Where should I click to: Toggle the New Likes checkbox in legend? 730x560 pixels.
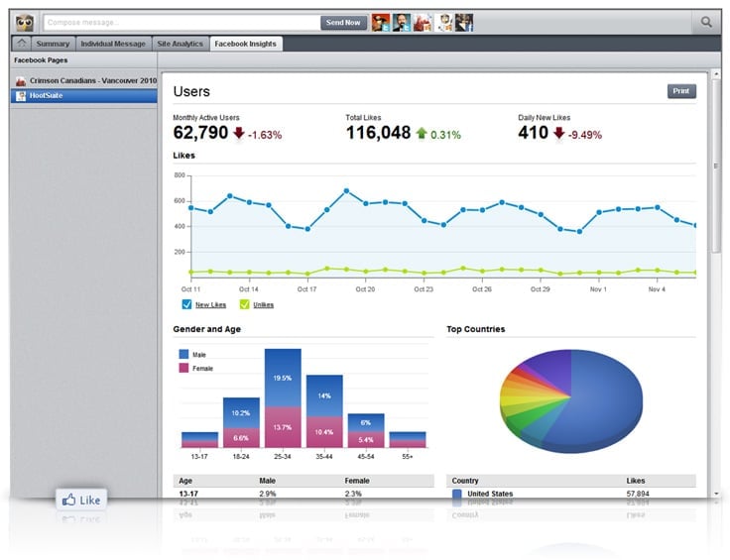[x=186, y=304]
